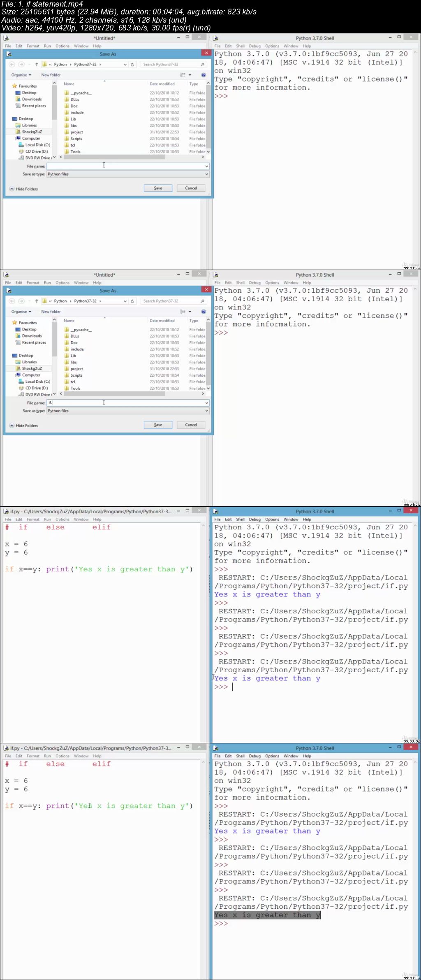Select the DLLs folder in the top frame's file list

pyautogui.click(x=75, y=100)
